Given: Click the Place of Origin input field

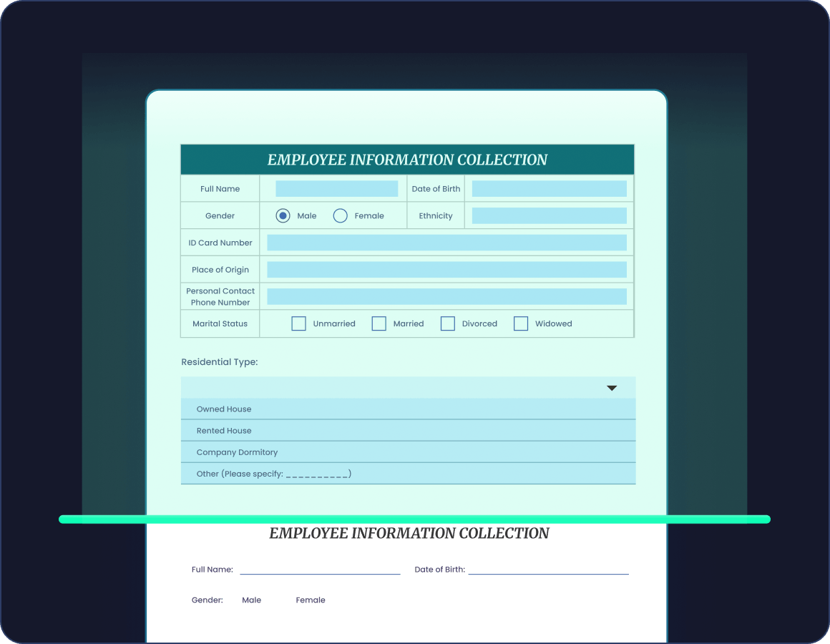Looking at the screenshot, I should tap(446, 269).
